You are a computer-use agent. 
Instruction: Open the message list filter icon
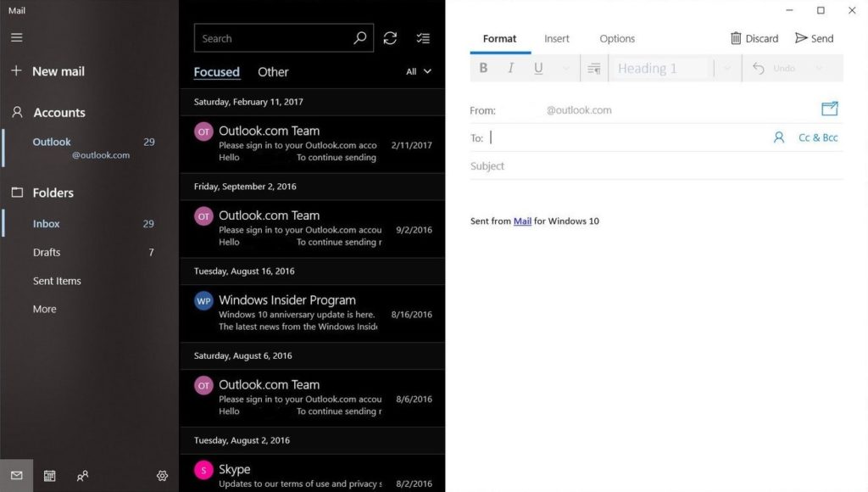pos(423,37)
